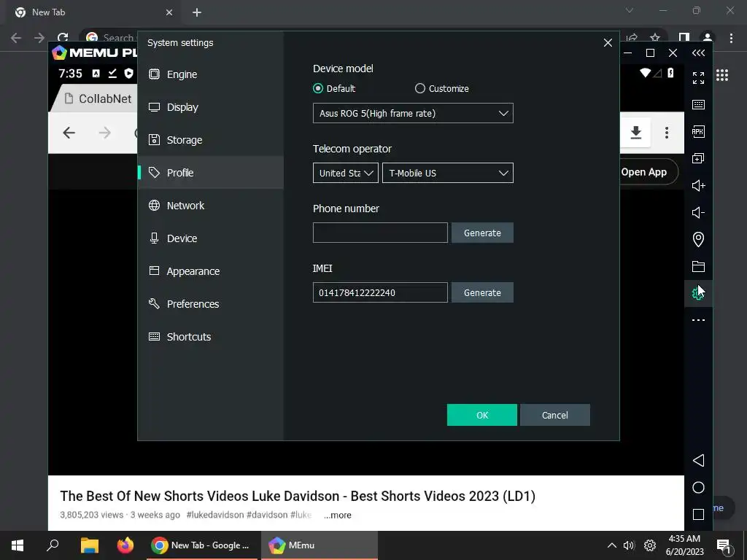Expand the T-Mobile US operator dropdown

click(x=447, y=173)
